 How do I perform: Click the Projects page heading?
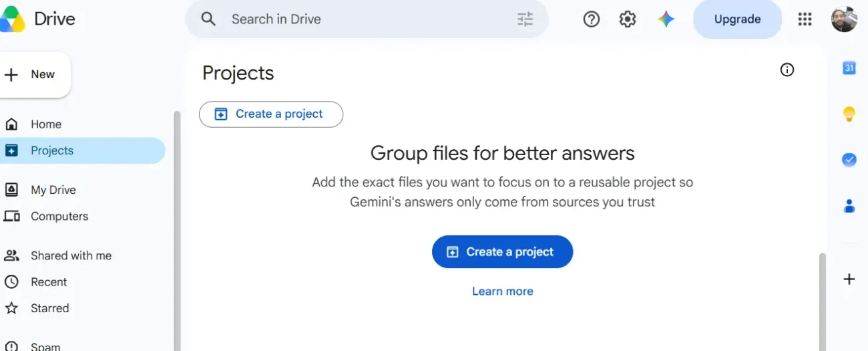point(238,73)
